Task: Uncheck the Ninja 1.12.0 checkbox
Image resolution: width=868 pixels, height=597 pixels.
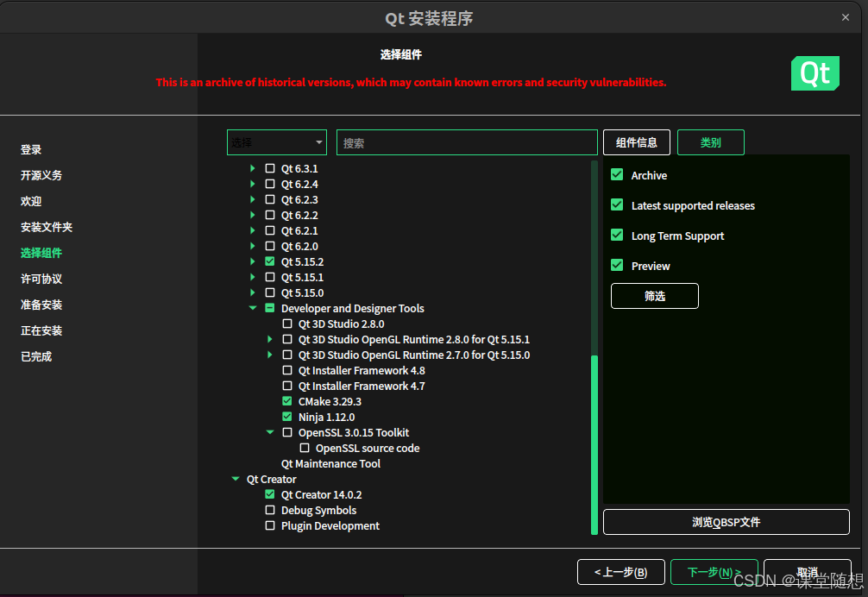Action: point(287,417)
